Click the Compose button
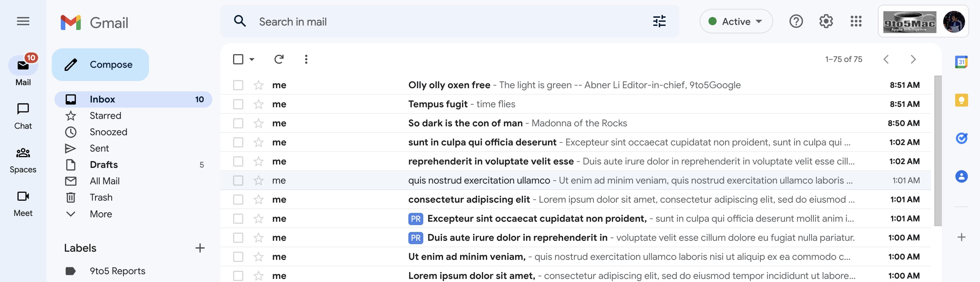Image resolution: width=980 pixels, height=282 pixels. (x=100, y=65)
